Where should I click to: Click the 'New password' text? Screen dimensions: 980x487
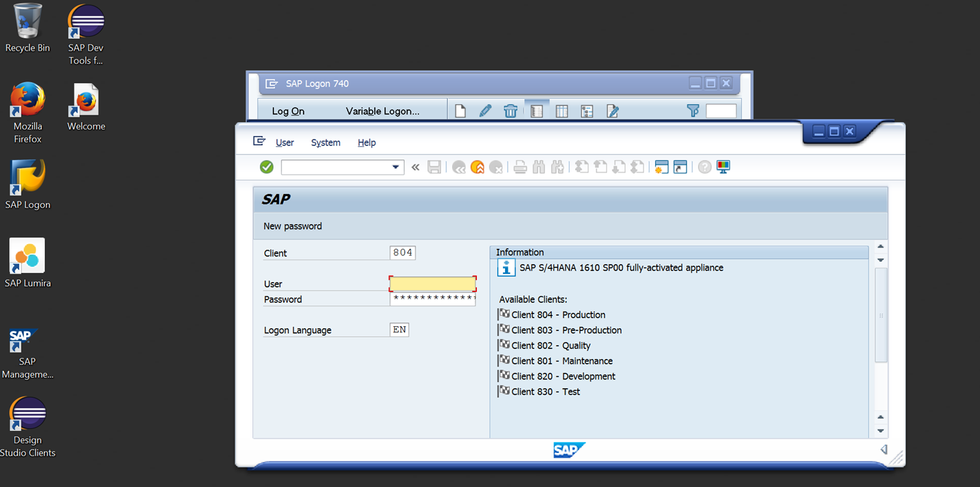292,226
